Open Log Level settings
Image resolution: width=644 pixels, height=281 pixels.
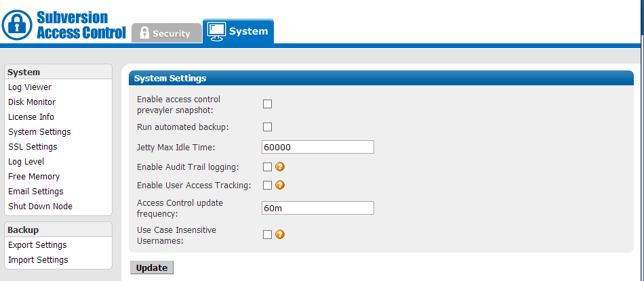26,162
